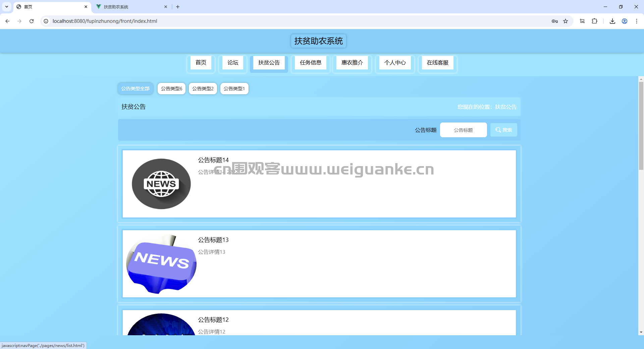Click the page scrollbar thumb
Image resolution: width=644 pixels, height=349 pixels.
641,126
